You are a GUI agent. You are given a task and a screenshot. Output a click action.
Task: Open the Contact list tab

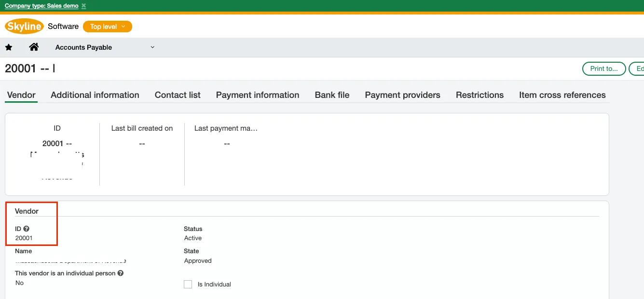pyautogui.click(x=178, y=95)
